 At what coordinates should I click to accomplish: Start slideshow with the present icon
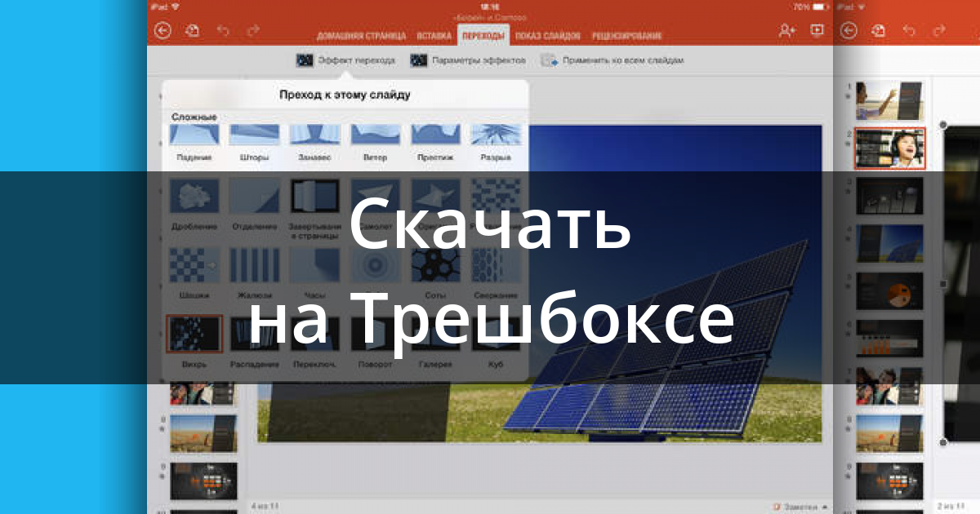click(x=817, y=30)
